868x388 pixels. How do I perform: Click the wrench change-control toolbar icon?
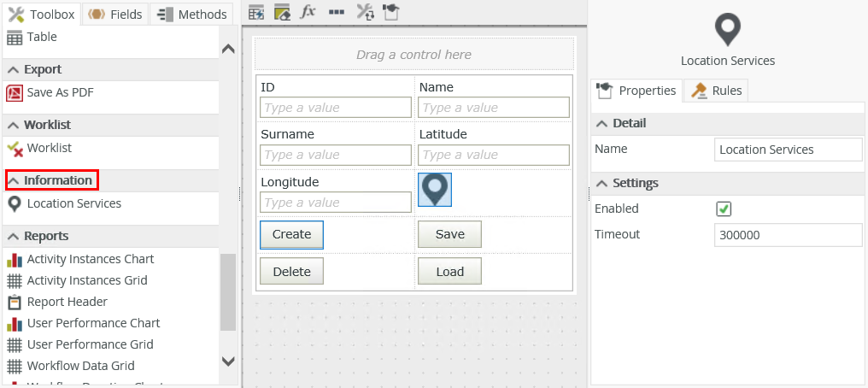[365, 12]
